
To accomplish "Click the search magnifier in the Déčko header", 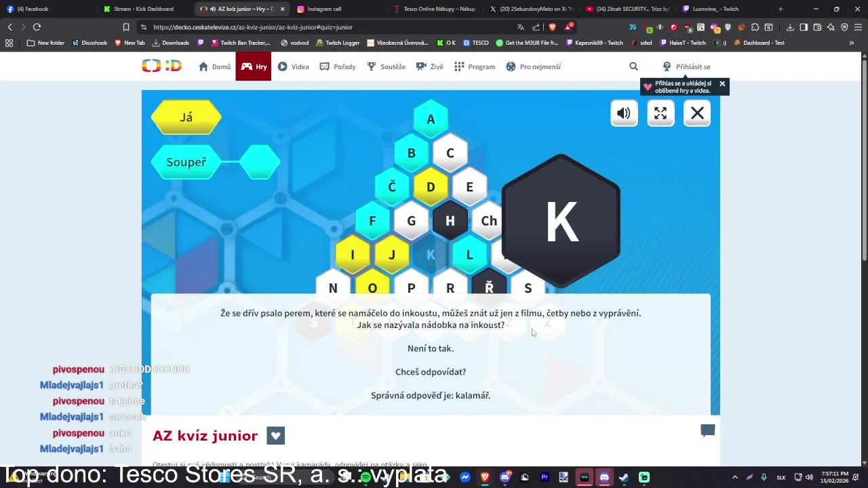I will point(633,66).
